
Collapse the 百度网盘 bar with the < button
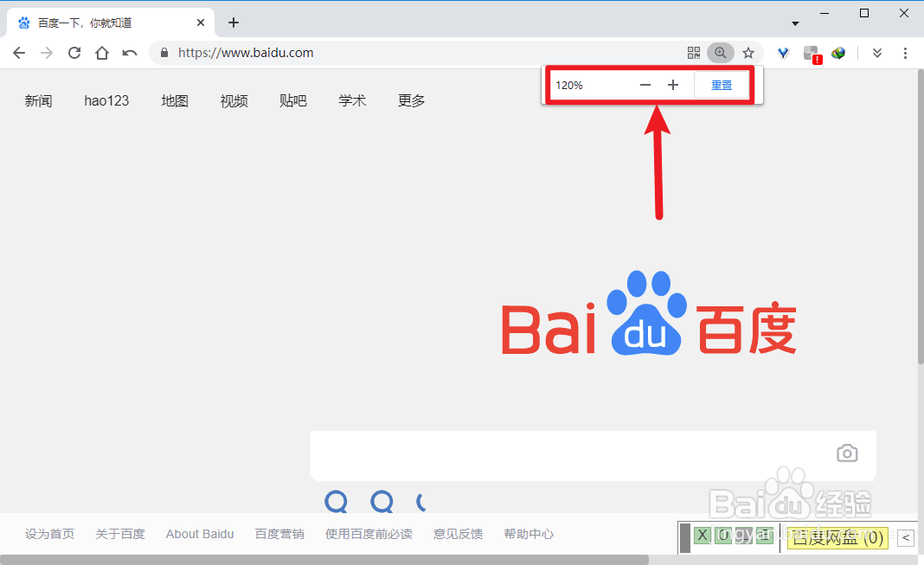(x=905, y=538)
